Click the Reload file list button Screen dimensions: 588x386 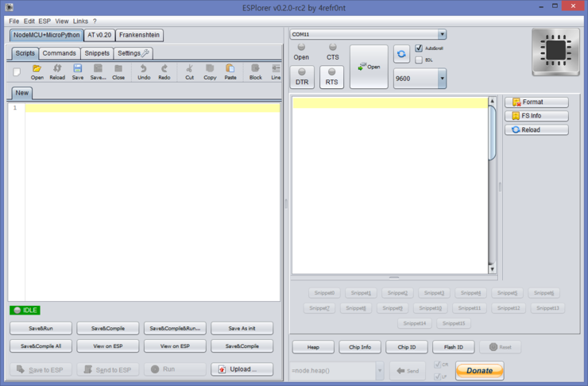click(536, 129)
